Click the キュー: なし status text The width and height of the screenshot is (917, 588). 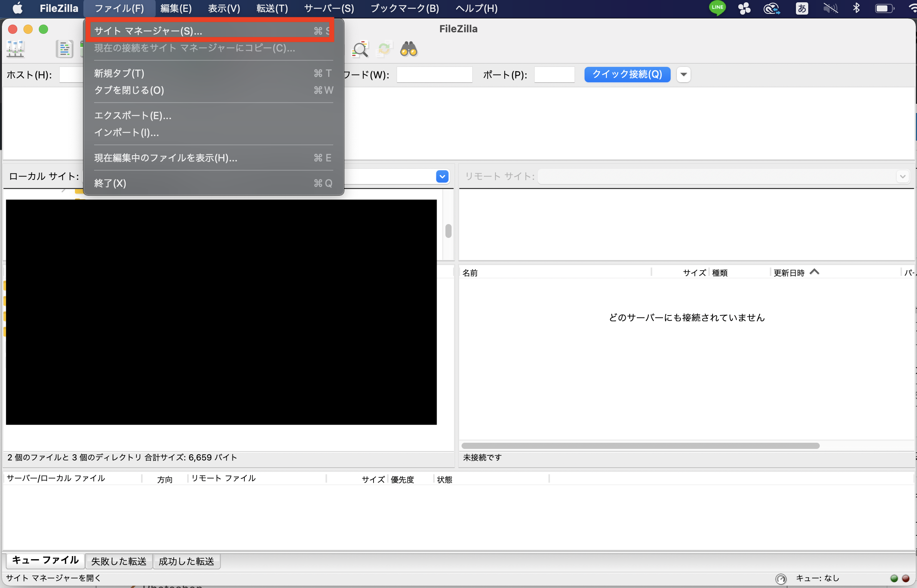coord(817,578)
